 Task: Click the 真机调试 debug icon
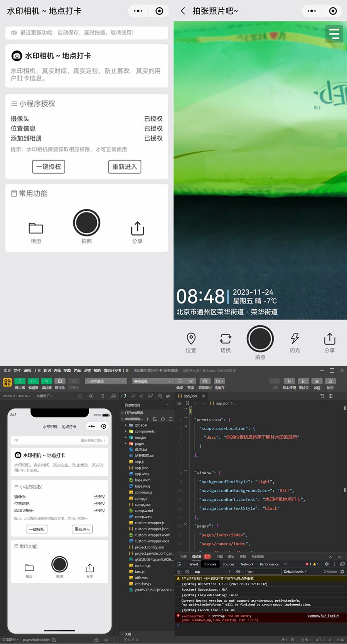205,381
